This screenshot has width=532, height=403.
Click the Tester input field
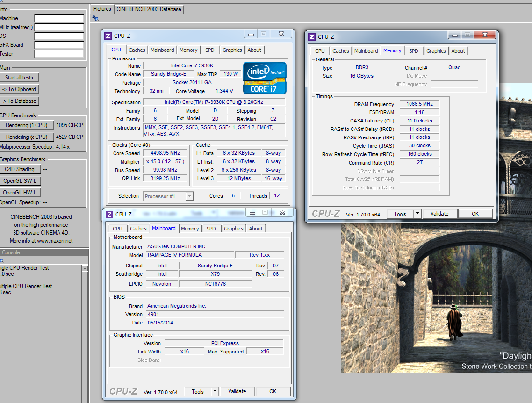click(x=59, y=54)
